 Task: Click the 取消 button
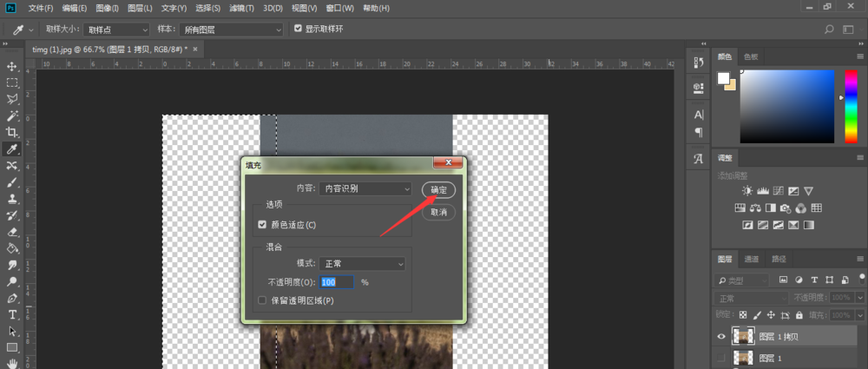438,213
